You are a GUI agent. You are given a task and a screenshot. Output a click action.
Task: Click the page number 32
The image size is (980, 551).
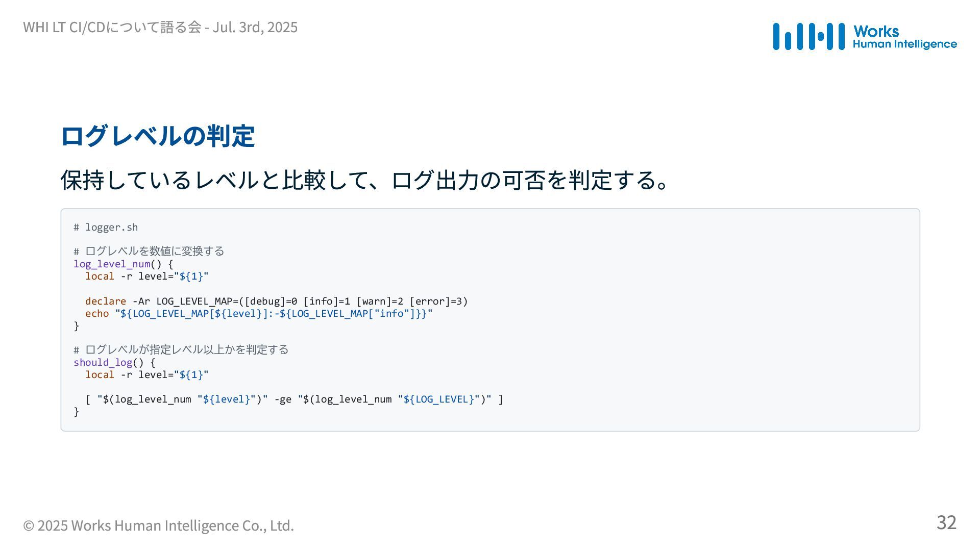click(x=946, y=522)
